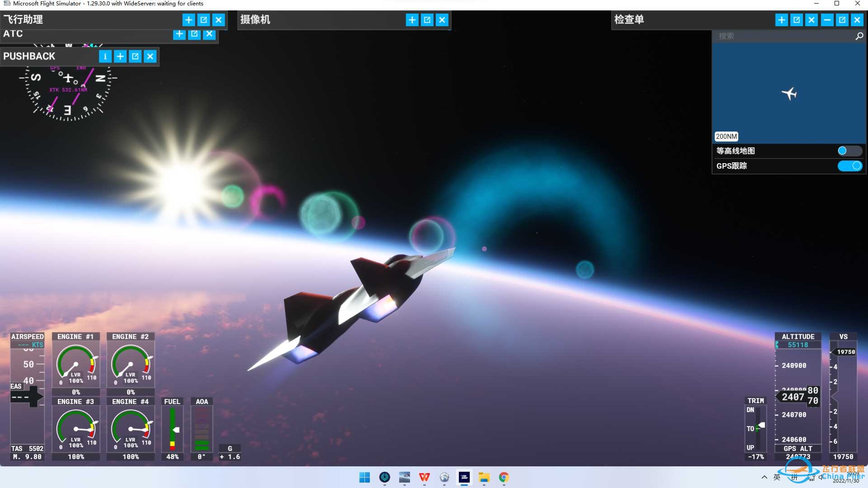Image resolution: width=868 pixels, height=488 pixels.
Task: Expand the ATC panel with its plus icon
Action: 179,34
